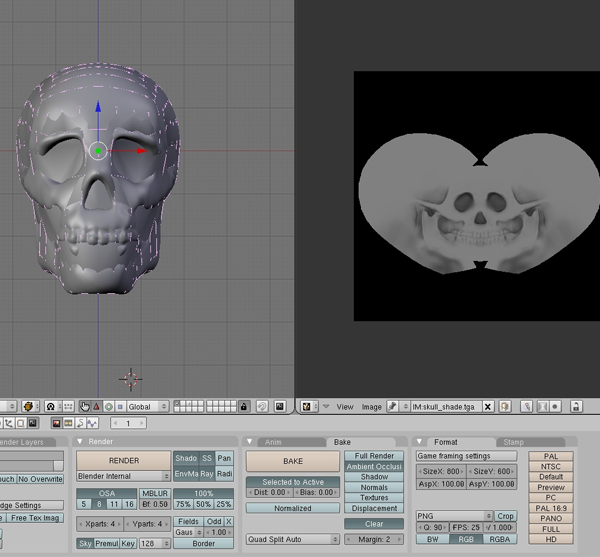Click the pack image icon
Image resolution: width=600 pixels, height=557 pixels.
(x=505, y=406)
